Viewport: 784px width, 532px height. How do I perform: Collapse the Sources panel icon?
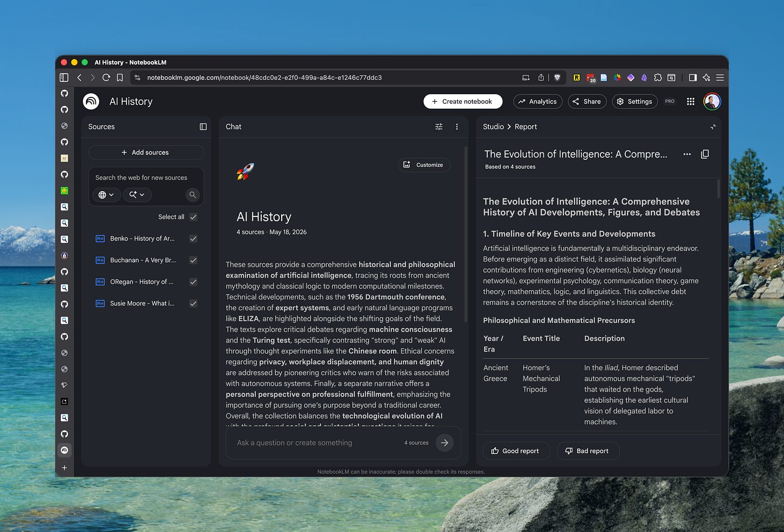[203, 127]
